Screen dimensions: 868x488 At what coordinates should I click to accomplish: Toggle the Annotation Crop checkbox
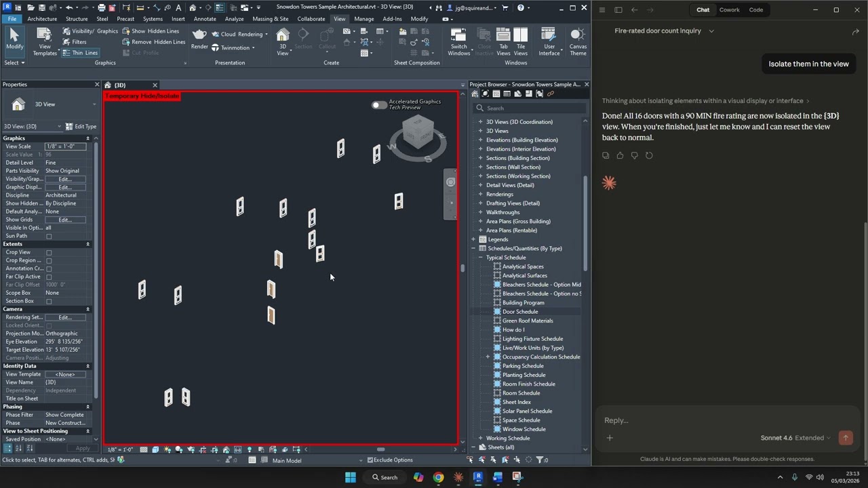49,268
